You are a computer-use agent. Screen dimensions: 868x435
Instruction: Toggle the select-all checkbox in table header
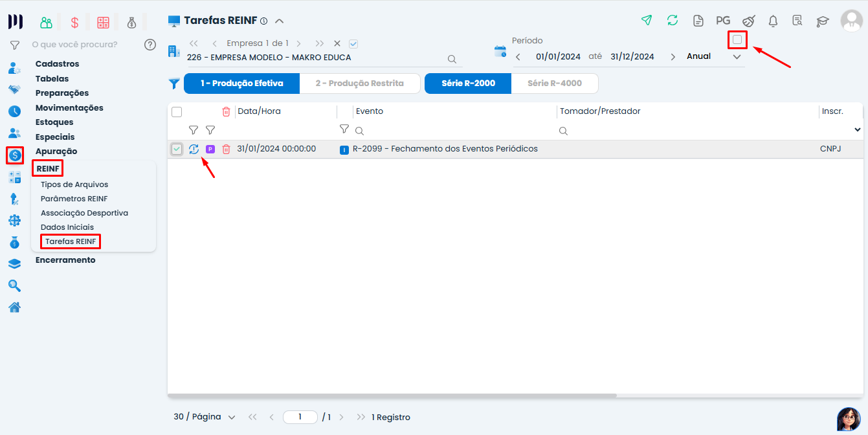pos(177,112)
